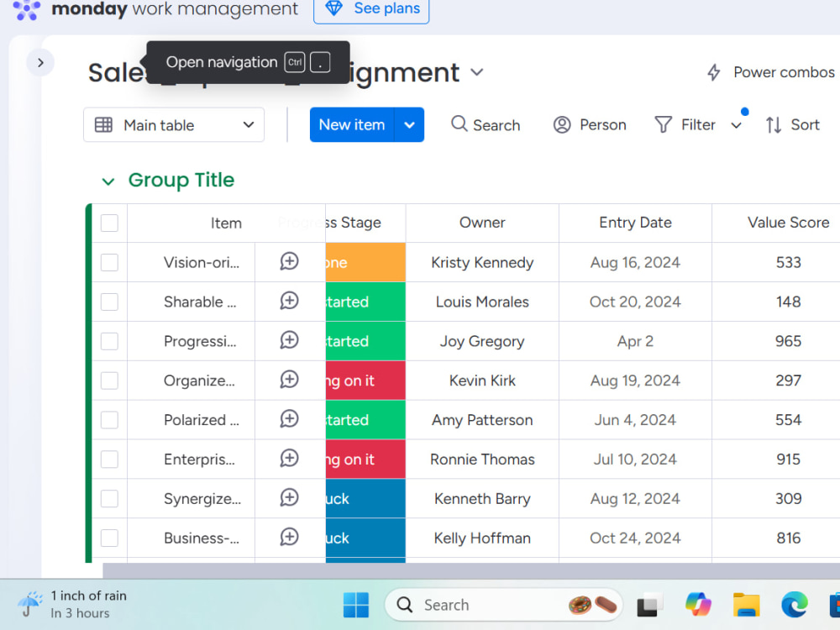Filter by Person
Image resolution: width=840 pixels, height=630 pixels.
point(590,125)
